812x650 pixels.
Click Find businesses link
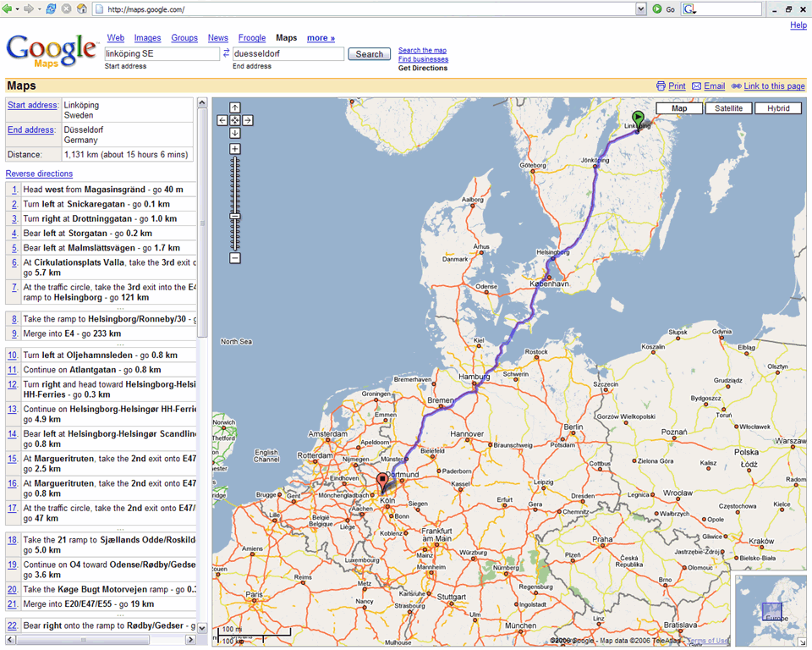pyautogui.click(x=423, y=59)
